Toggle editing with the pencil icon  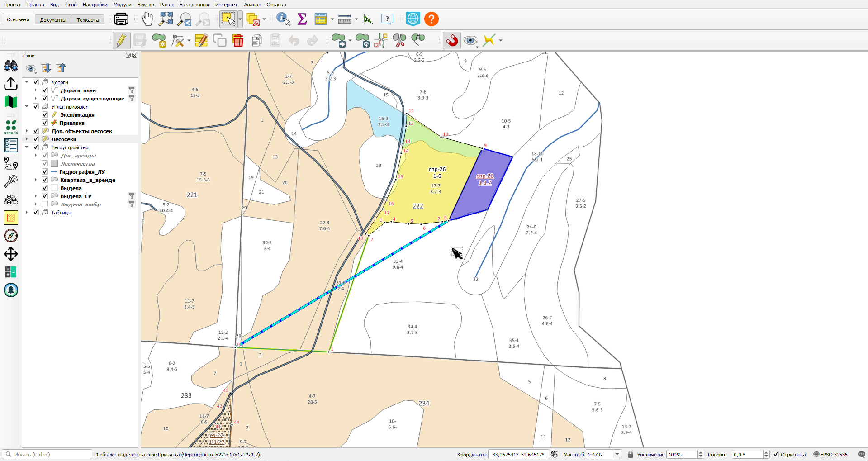pos(121,40)
